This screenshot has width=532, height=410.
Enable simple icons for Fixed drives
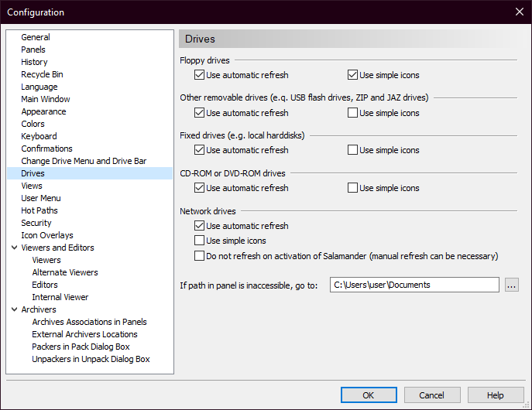pos(353,150)
